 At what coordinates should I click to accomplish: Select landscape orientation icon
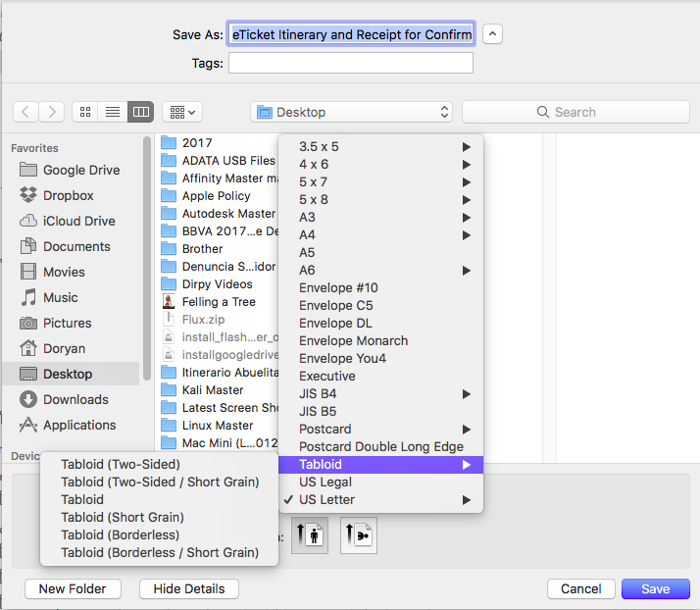point(359,535)
